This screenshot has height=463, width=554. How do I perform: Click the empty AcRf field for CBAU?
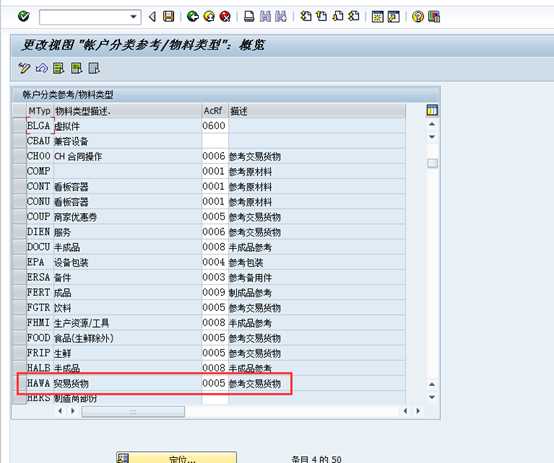pos(215,141)
